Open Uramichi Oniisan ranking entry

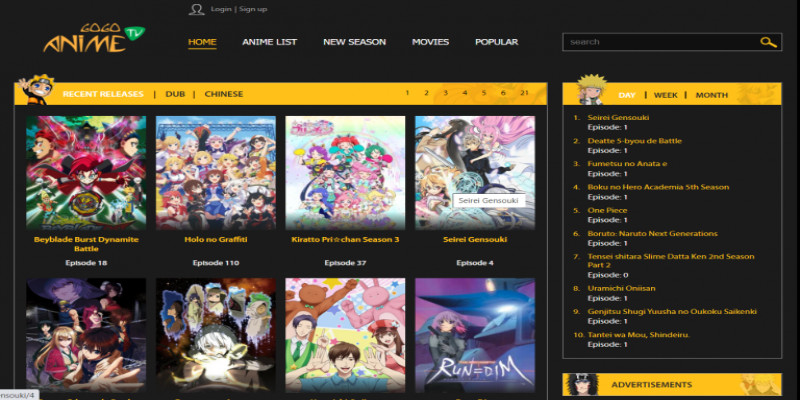click(621, 288)
